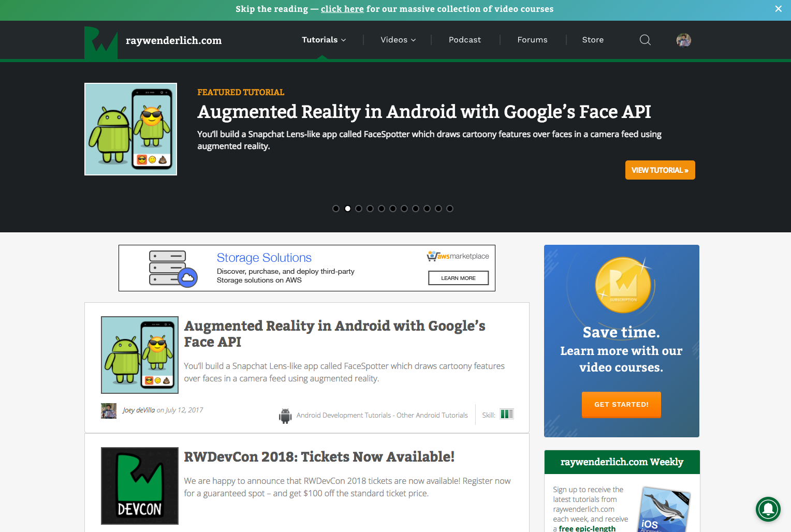
Task: Select the first carousel dot
Action: point(336,209)
